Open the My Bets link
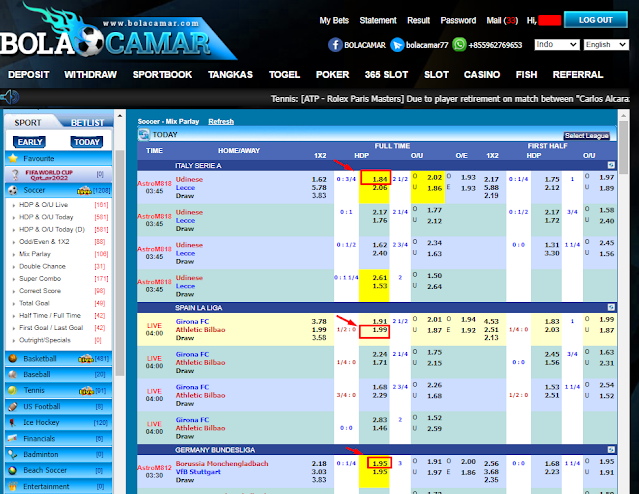The width and height of the screenshot is (639, 494). (334, 20)
